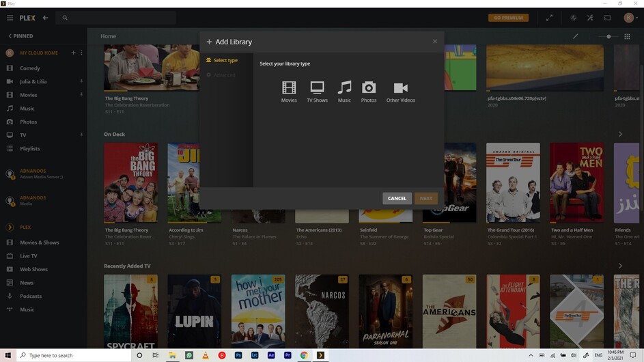Pick the Music library type

point(344,92)
